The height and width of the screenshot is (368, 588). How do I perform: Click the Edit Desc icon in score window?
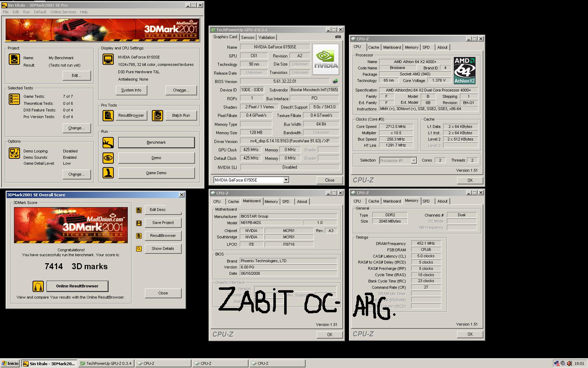pyautogui.click(x=139, y=210)
